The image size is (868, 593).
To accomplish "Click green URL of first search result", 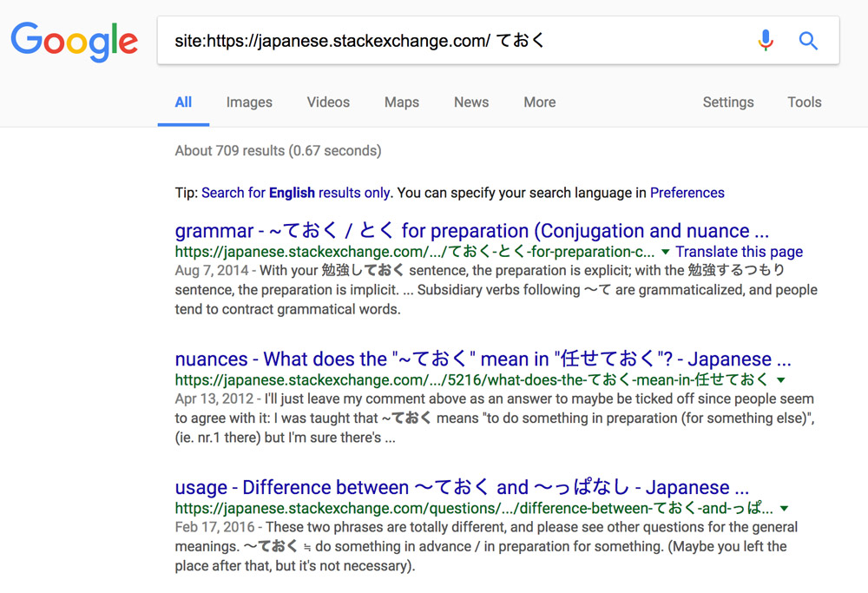I will click(x=415, y=252).
